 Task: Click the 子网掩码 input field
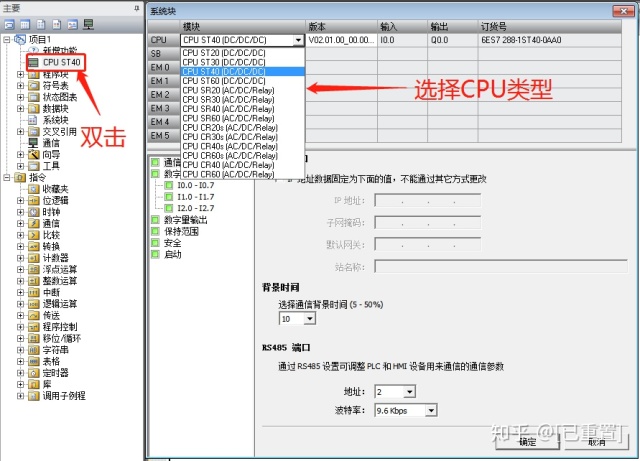tap(428, 223)
